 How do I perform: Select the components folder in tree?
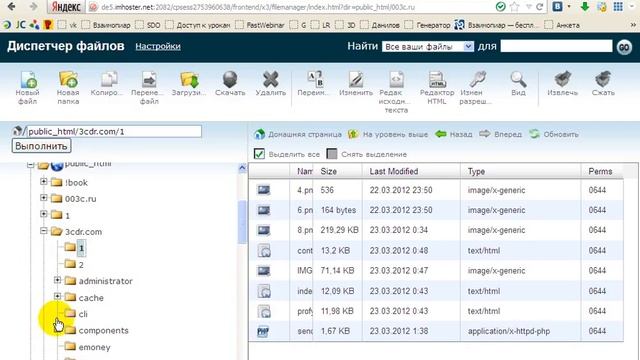click(x=103, y=330)
